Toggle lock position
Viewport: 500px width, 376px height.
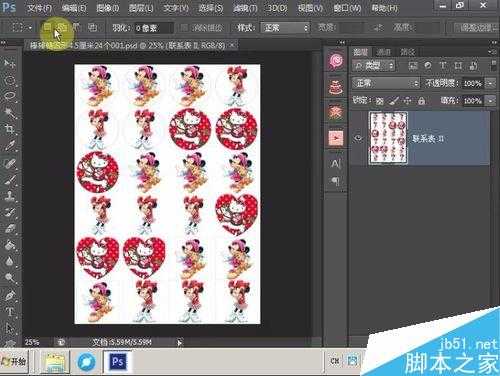pyautogui.click(x=407, y=101)
